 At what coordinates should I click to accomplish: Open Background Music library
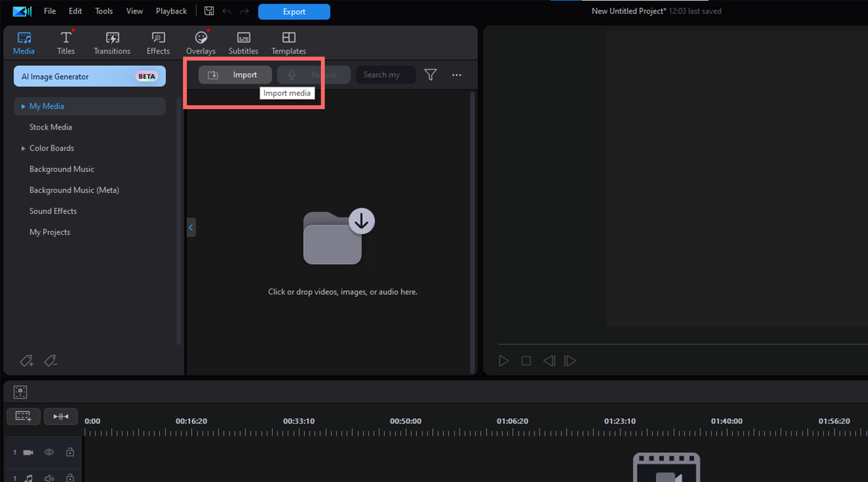click(x=62, y=169)
